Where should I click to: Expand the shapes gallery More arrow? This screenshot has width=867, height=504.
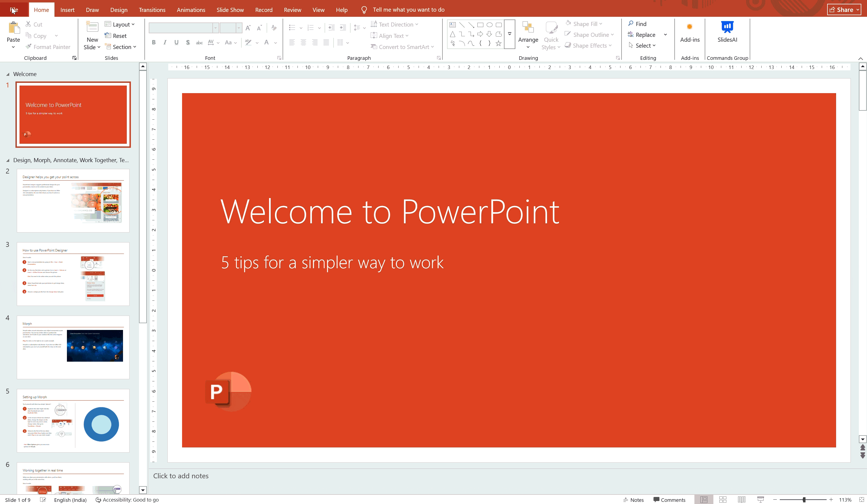click(510, 34)
